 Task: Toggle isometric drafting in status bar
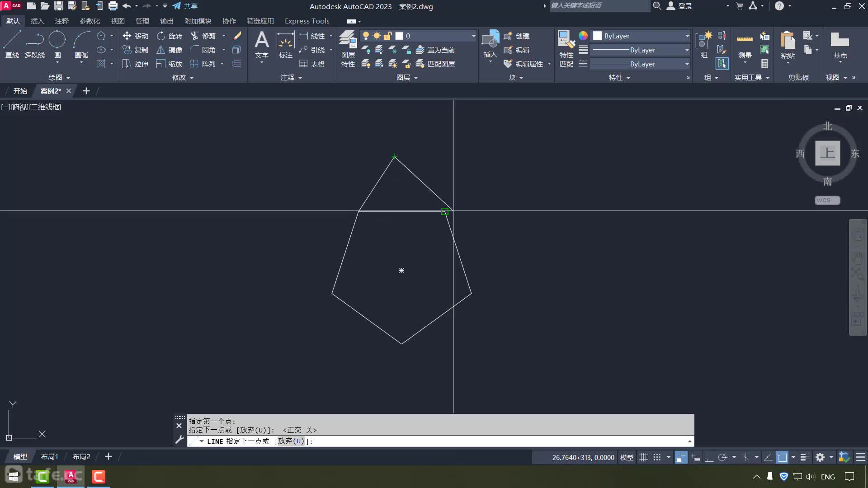[x=746, y=457]
